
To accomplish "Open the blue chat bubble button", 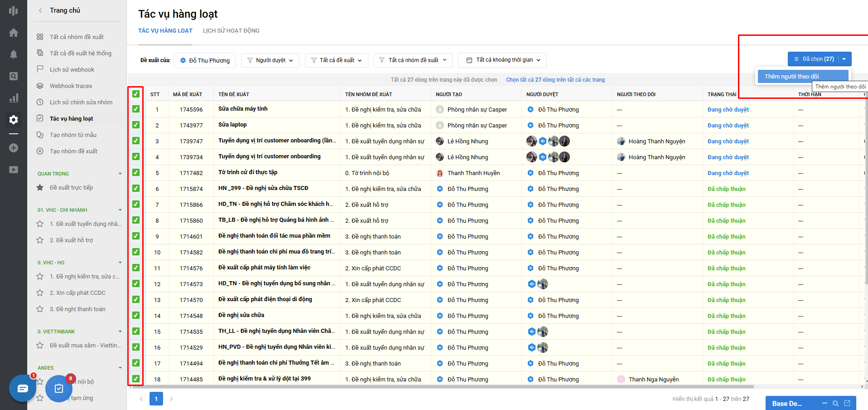I will pyautogui.click(x=23, y=388).
